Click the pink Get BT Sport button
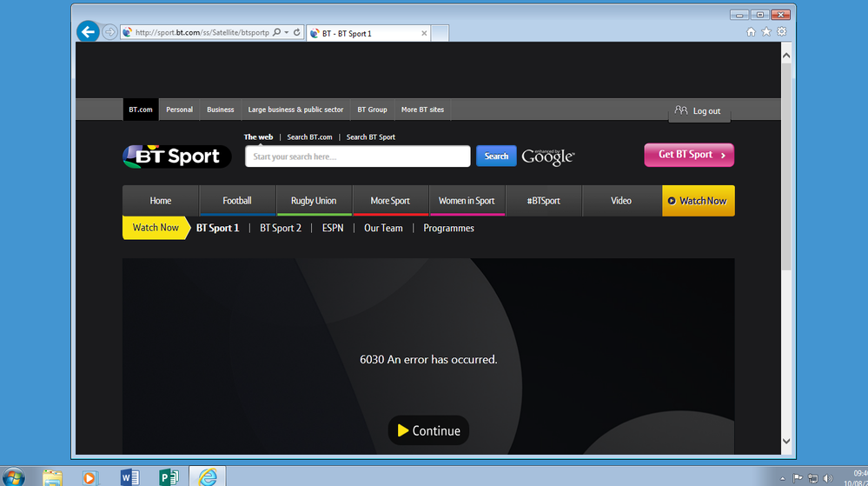Screen dimensions: 868x486 pos(689,155)
